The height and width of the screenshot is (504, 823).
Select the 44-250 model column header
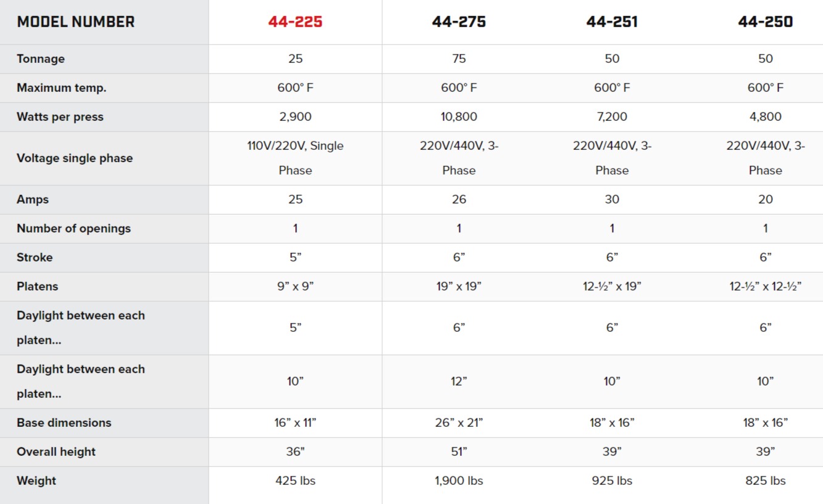click(x=766, y=22)
